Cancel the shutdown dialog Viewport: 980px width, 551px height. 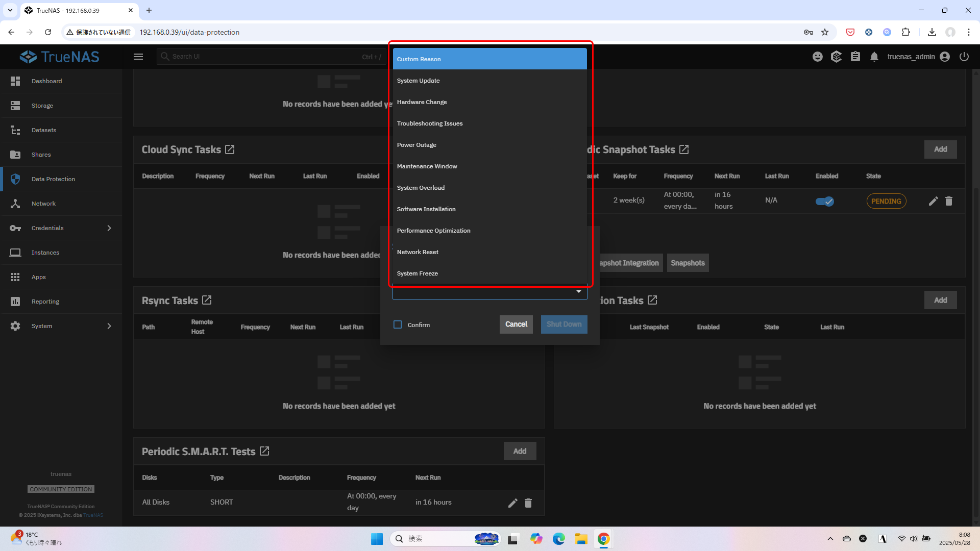tap(516, 324)
